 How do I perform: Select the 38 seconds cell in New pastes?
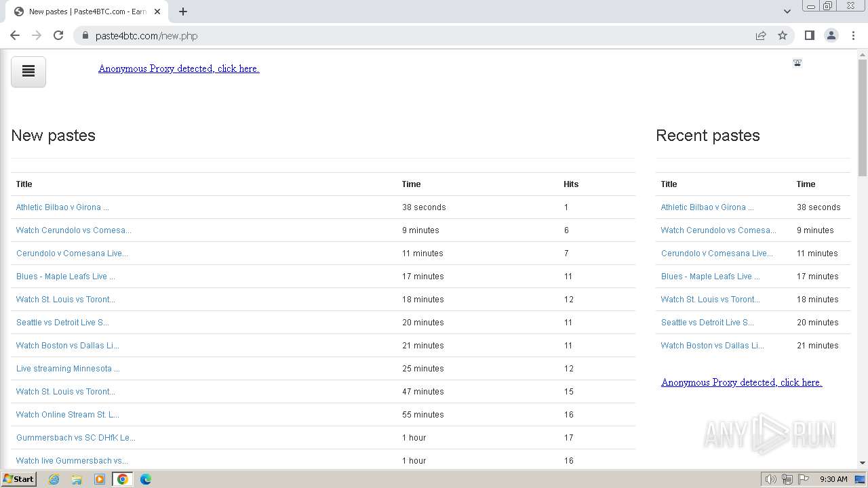pos(424,207)
